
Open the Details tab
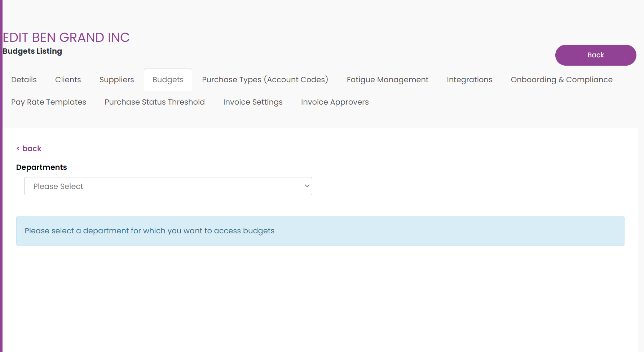click(24, 80)
